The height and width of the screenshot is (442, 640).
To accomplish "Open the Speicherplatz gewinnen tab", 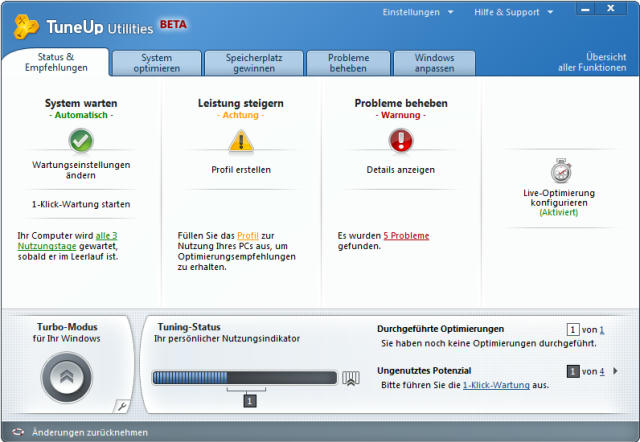I will (254, 63).
